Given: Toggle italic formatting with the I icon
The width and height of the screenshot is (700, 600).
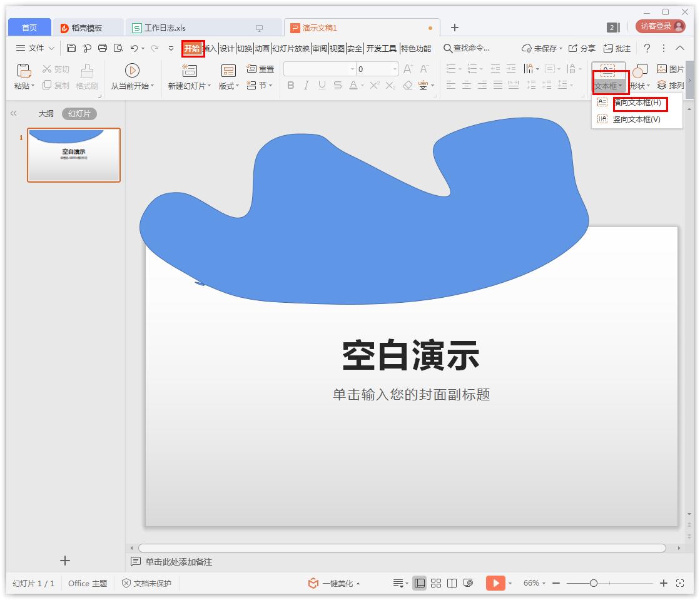Looking at the screenshot, I should click(x=305, y=86).
